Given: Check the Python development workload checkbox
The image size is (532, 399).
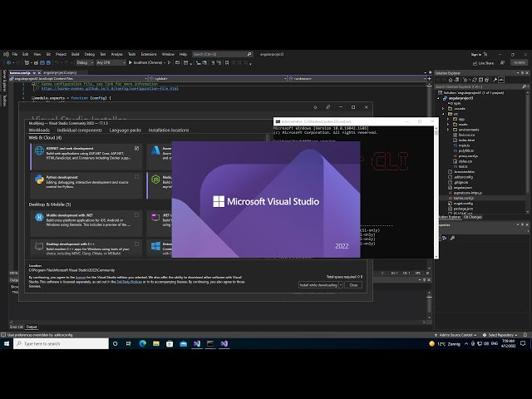Looking at the screenshot, I should click(x=136, y=177).
